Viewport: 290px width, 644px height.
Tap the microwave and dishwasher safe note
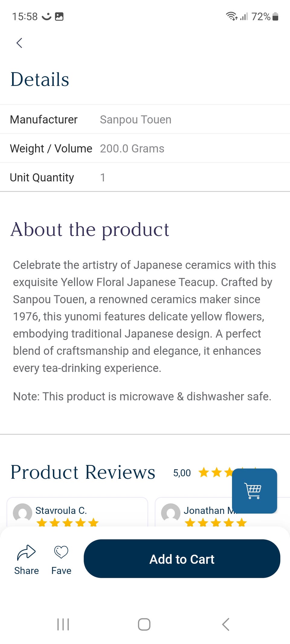142,396
